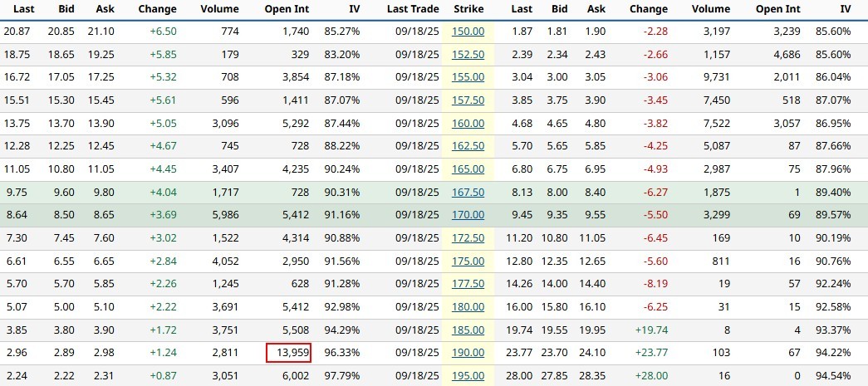Click the 160.00 strike link

coord(468,124)
